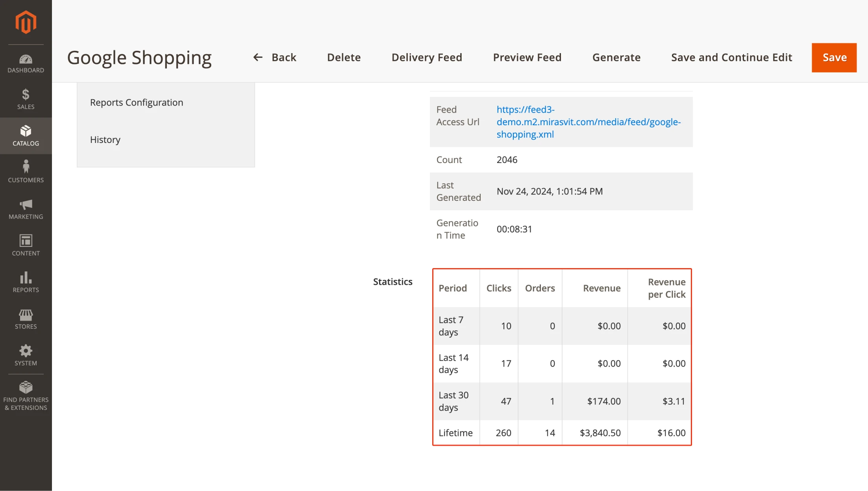Click the Delivery Feed button
This screenshot has height=491, width=868.
427,57
